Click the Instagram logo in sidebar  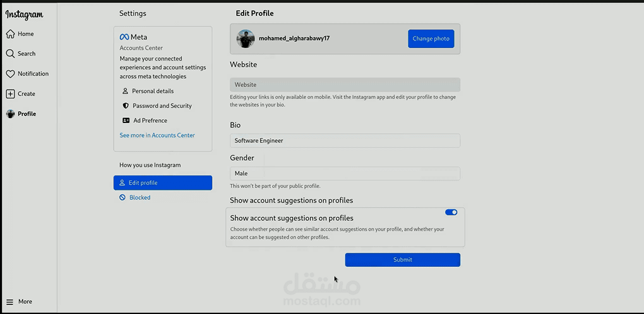24,15
